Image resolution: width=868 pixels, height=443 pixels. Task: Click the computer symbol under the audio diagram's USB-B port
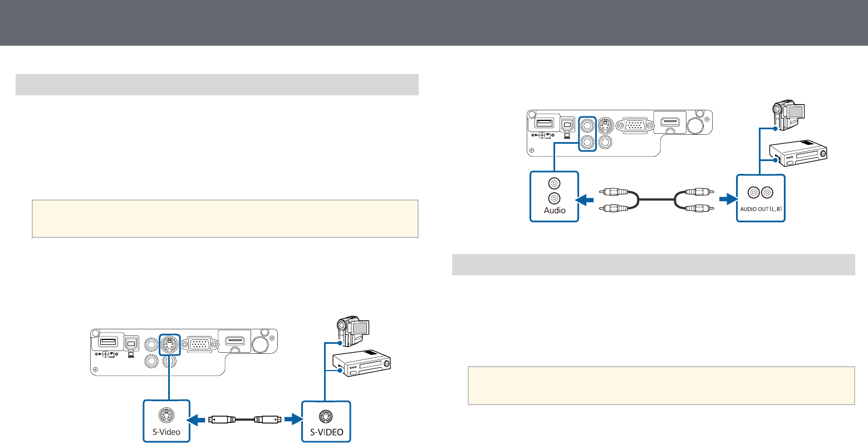click(x=567, y=136)
